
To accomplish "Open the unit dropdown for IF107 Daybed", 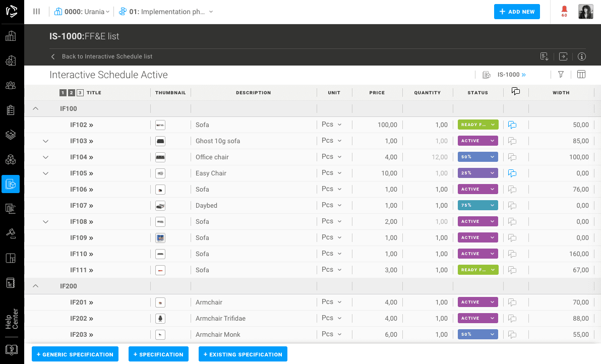I will 332,205.
